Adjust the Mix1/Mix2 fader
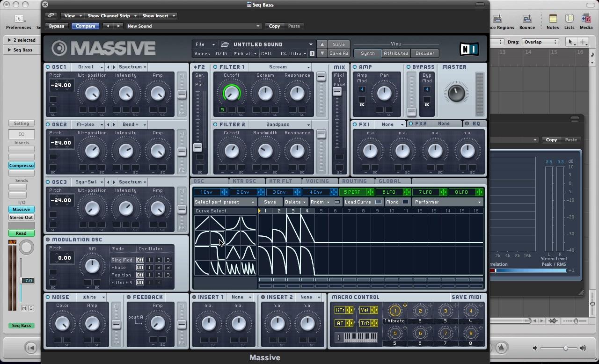The height and width of the screenshot is (364, 599). (x=337, y=92)
